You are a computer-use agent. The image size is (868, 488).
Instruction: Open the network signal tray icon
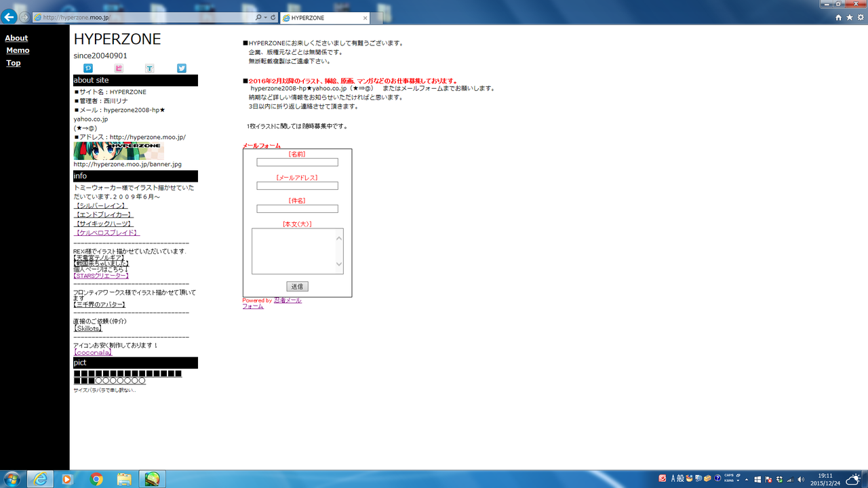click(790, 479)
